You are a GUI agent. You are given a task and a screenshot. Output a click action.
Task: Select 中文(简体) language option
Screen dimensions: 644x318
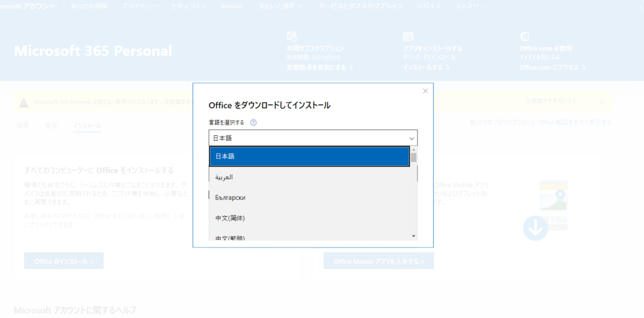point(309,218)
